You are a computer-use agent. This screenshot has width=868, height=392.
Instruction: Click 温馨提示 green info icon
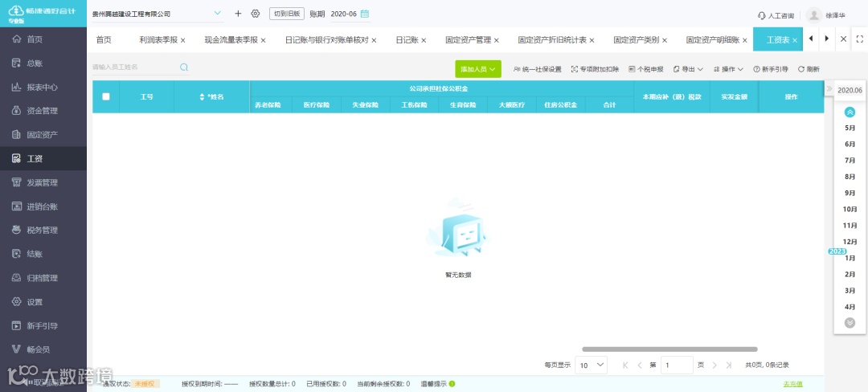(x=452, y=384)
